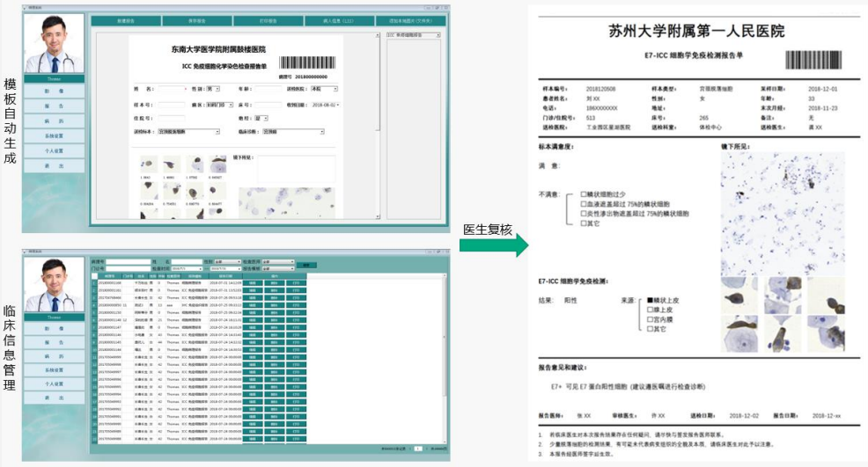Click 退出 in the records list window sidebar

pos(55,398)
